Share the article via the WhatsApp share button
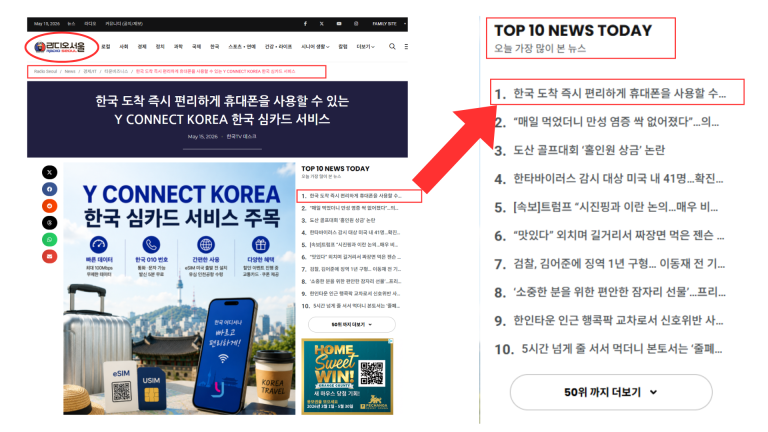768x432 pixels. 49,240
